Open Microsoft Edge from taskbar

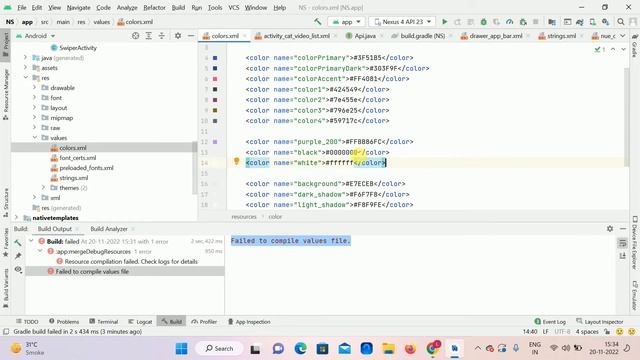300,349
